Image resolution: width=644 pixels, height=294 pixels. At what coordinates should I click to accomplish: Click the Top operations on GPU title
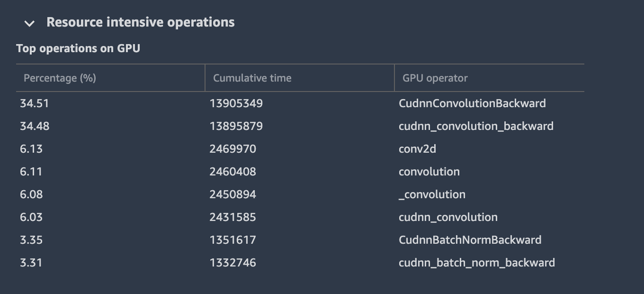(78, 48)
